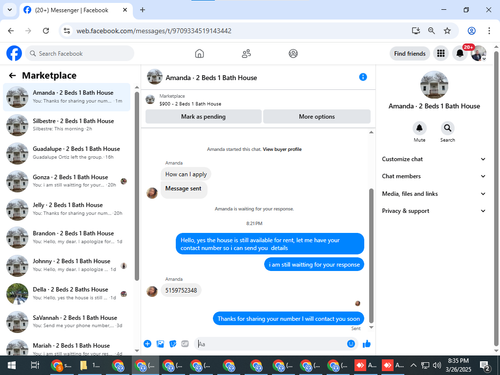Open more actions plus icon in composer
500x375 pixels.
[x=147, y=344]
